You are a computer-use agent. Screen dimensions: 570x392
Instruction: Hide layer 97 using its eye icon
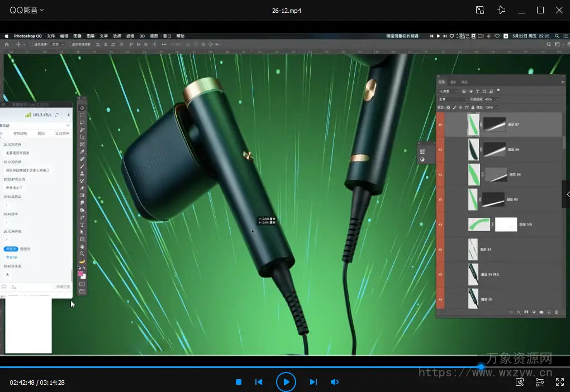(x=440, y=125)
